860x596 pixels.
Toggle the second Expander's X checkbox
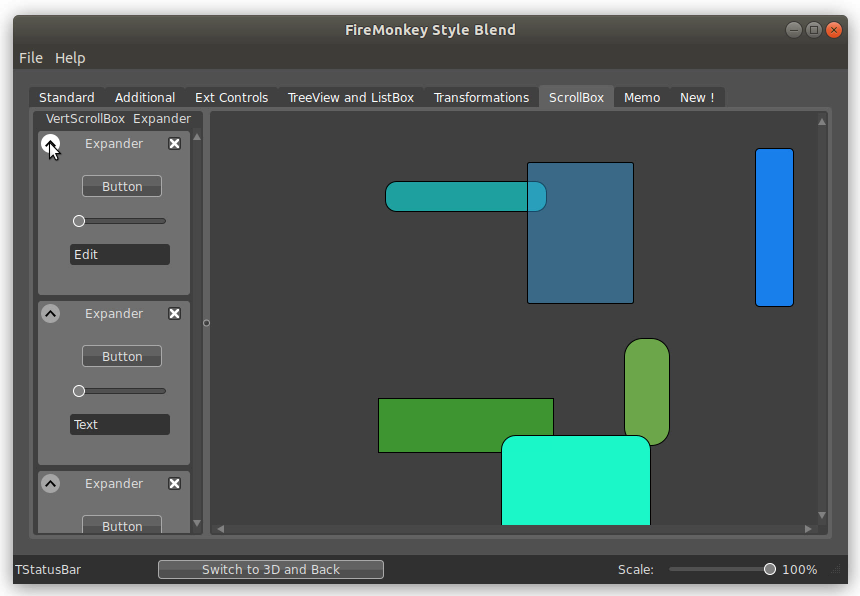(x=174, y=314)
